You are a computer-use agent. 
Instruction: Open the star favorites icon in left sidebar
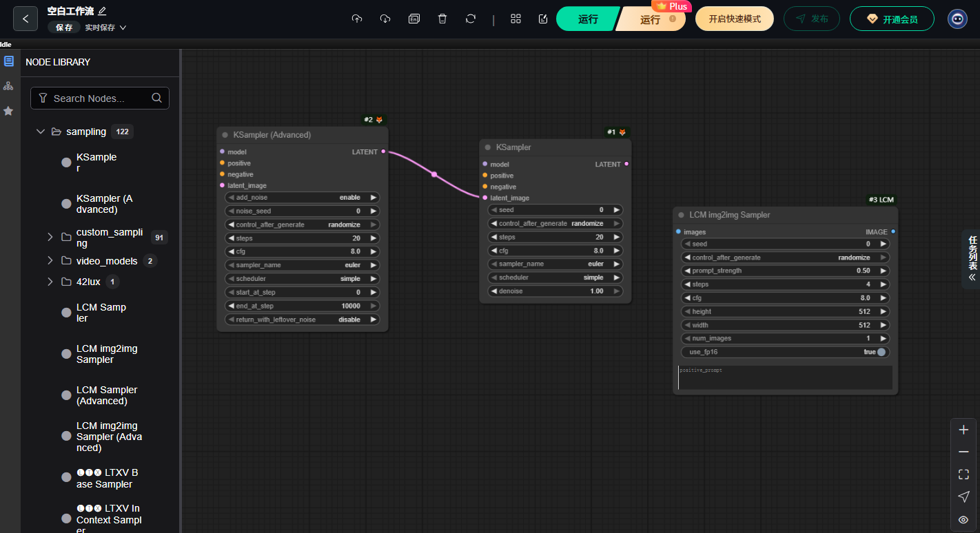8,111
